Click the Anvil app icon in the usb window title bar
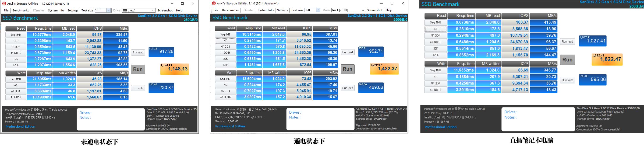 pos(4,3)
